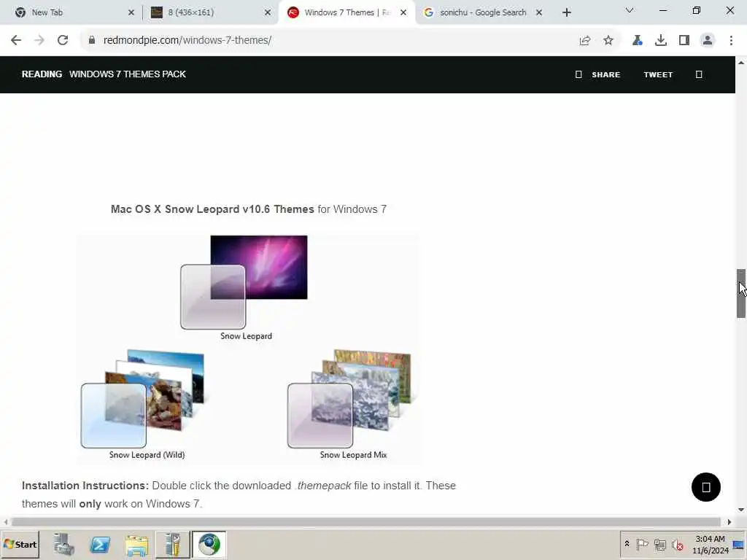Click the network tray icon
Viewport: 747px width, 560px height.
(659, 544)
